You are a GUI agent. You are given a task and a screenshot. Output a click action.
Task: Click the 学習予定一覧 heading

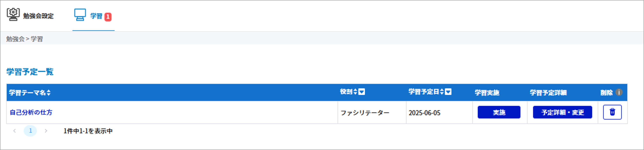point(30,72)
